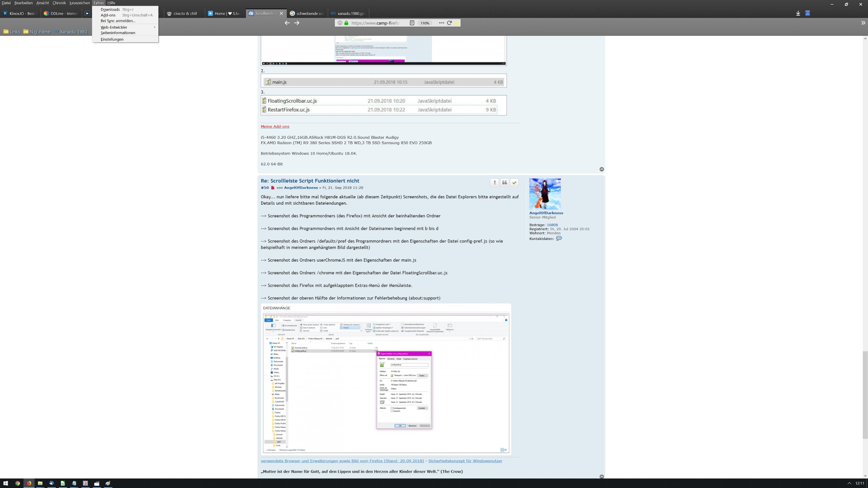
Task: Open page actions three-dot menu
Action: [x=442, y=23]
